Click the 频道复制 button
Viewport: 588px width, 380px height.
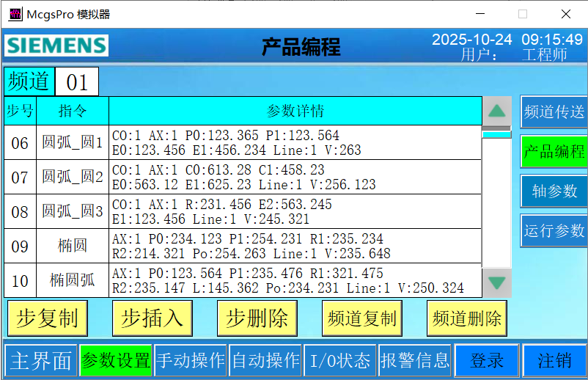(x=362, y=318)
